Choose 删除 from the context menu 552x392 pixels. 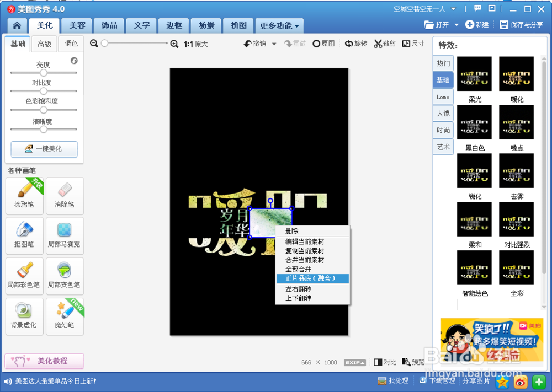pos(312,231)
